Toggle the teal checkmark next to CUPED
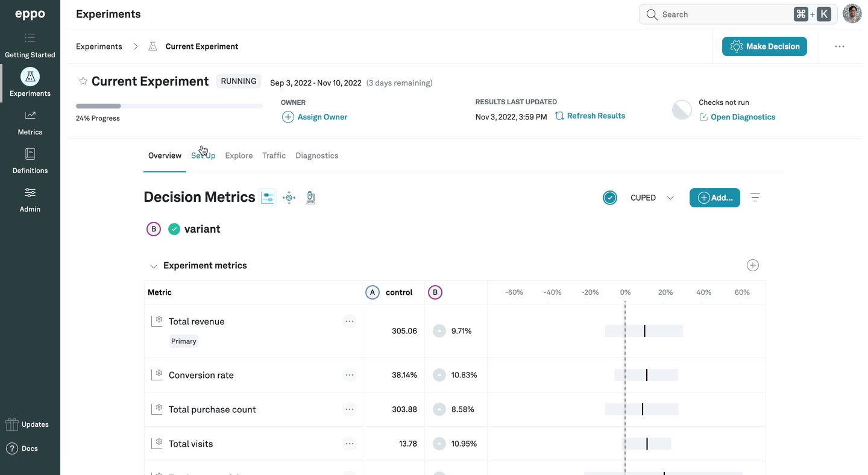The image size is (868, 475). (610, 197)
